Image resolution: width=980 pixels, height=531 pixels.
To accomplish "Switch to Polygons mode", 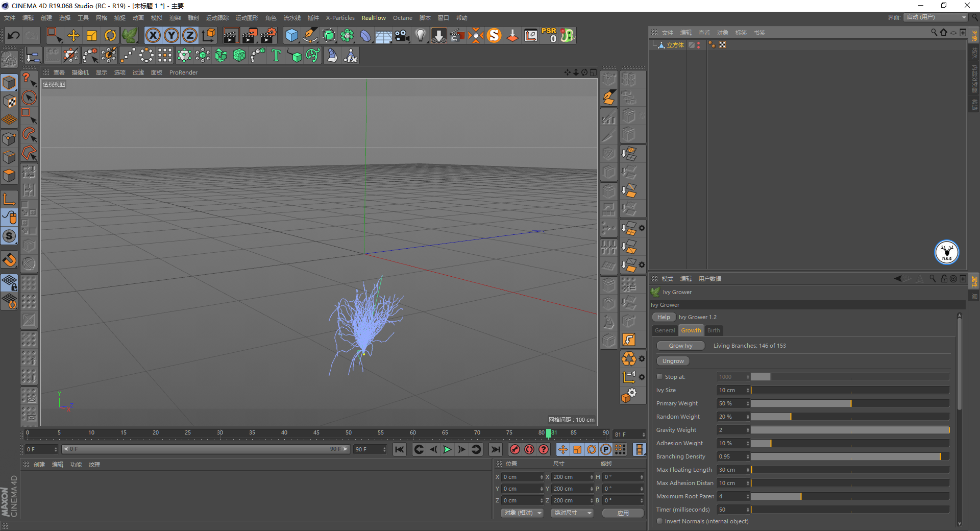I will pos(9,176).
